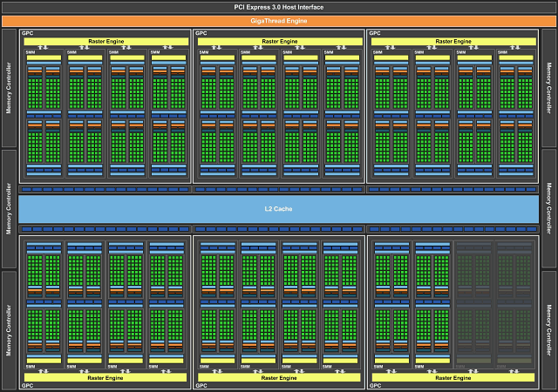Click the blue L2 Cache block
Image resolution: width=558 pixels, height=392 pixels.
point(279,209)
